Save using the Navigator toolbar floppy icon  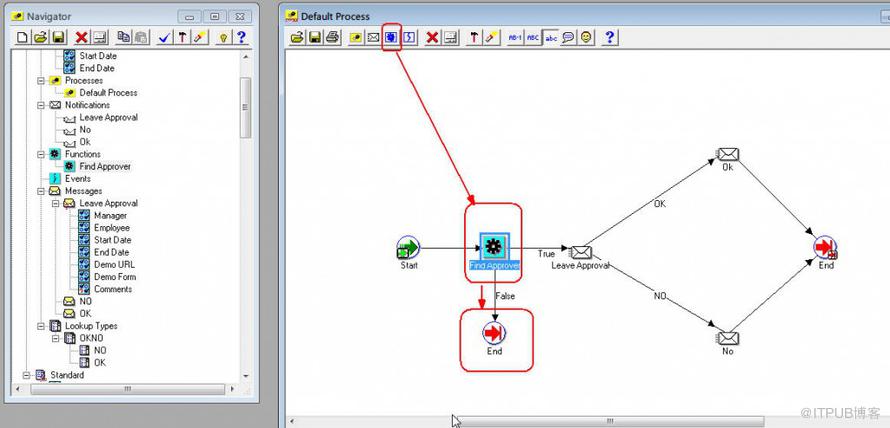57,37
